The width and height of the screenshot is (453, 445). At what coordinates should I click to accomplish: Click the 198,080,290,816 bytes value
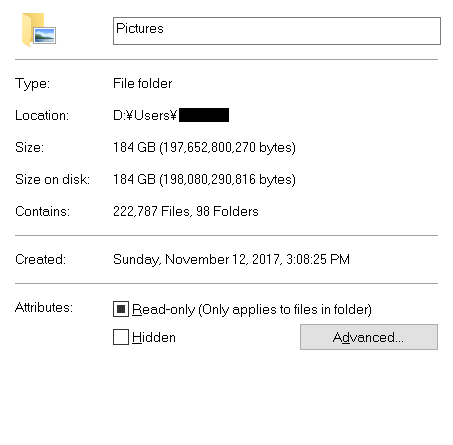click(228, 179)
